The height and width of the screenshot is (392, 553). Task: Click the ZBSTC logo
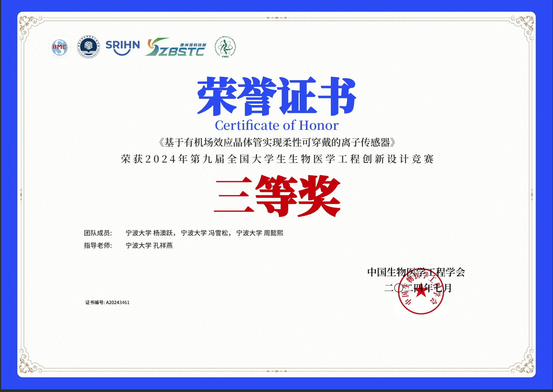pos(175,47)
